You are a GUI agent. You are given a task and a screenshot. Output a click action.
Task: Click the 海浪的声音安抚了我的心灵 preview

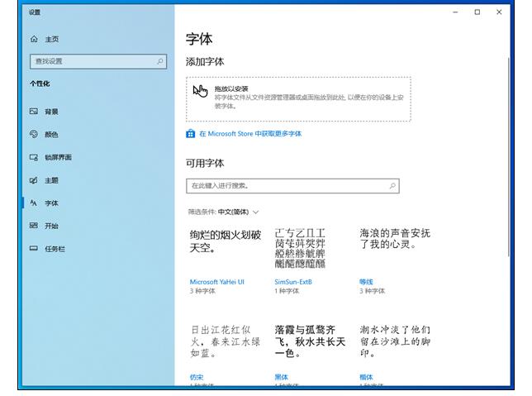[x=395, y=238]
